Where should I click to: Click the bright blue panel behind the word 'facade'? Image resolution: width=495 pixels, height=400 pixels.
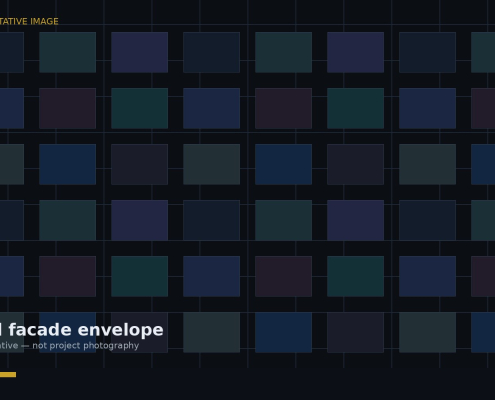coord(68,332)
